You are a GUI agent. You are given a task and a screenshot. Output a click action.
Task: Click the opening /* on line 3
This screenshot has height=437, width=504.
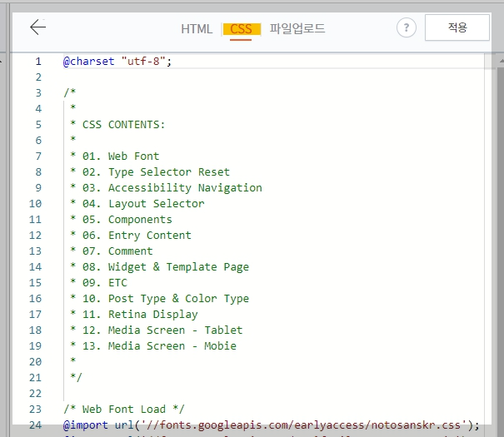click(x=69, y=92)
